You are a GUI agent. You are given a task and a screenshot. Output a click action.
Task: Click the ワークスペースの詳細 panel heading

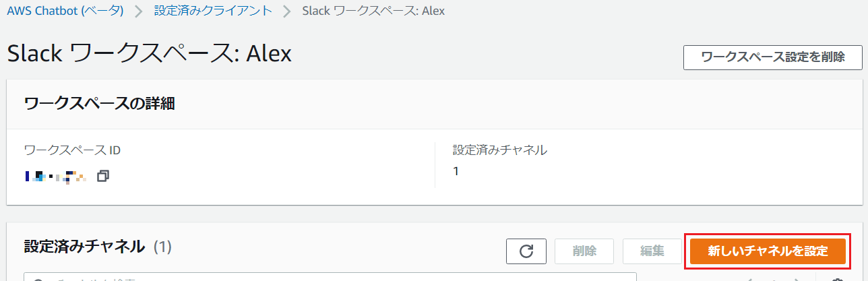pyautogui.click(x=99, y=104)
